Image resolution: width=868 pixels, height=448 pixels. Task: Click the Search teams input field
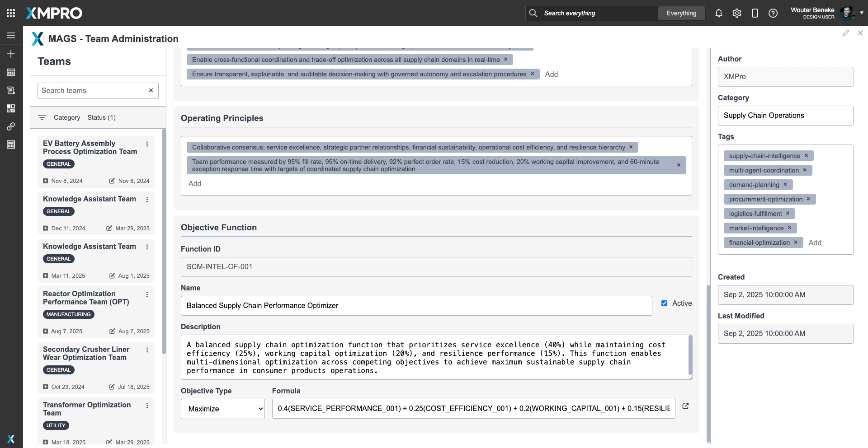click(93, 90)
